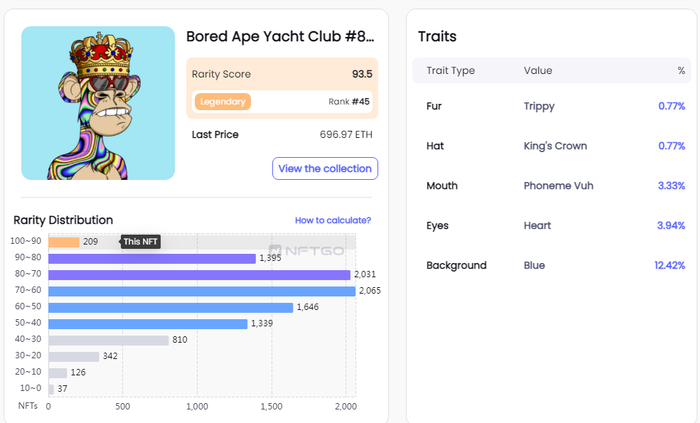
Task: Click the 60~50 bar showing 1,646
Action: pos(170,307)
